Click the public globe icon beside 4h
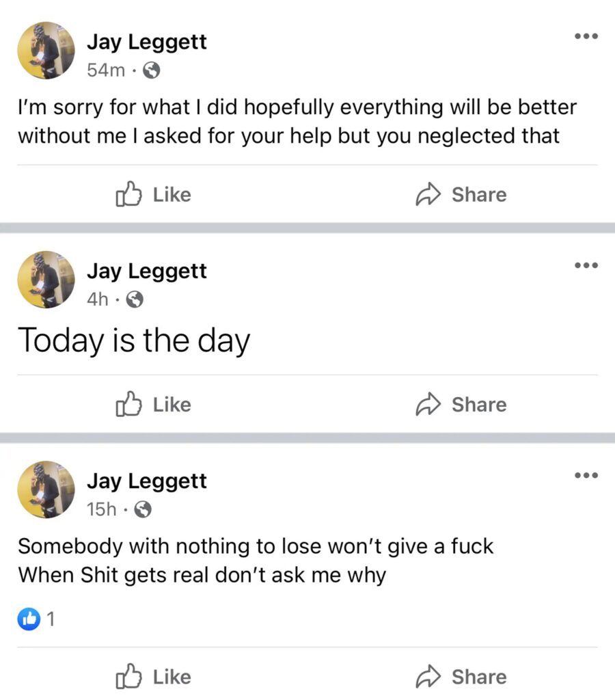 click(x=136, y=299)
